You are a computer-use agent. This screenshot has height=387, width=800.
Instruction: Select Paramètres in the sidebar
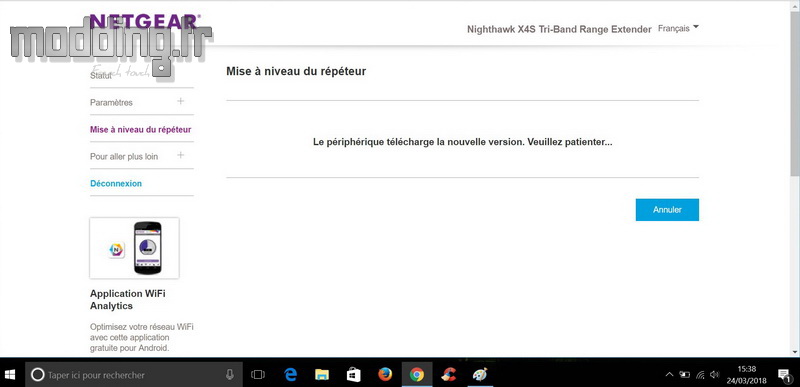click(x=111, y=102)
